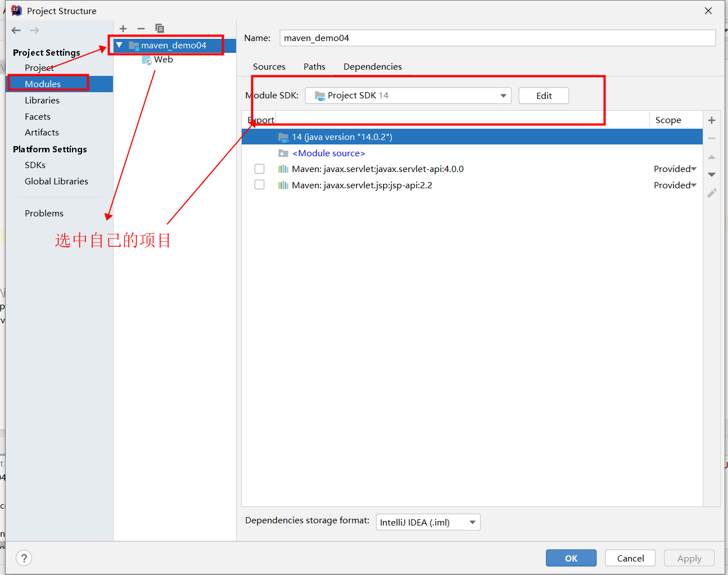The image size is (728, 575).
Task: Click the Apply button
Action: click(689, 558)
